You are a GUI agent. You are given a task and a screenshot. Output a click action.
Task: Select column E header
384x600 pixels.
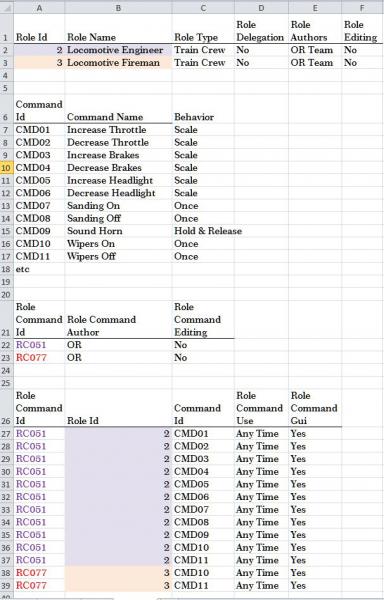tap(315, 8)
